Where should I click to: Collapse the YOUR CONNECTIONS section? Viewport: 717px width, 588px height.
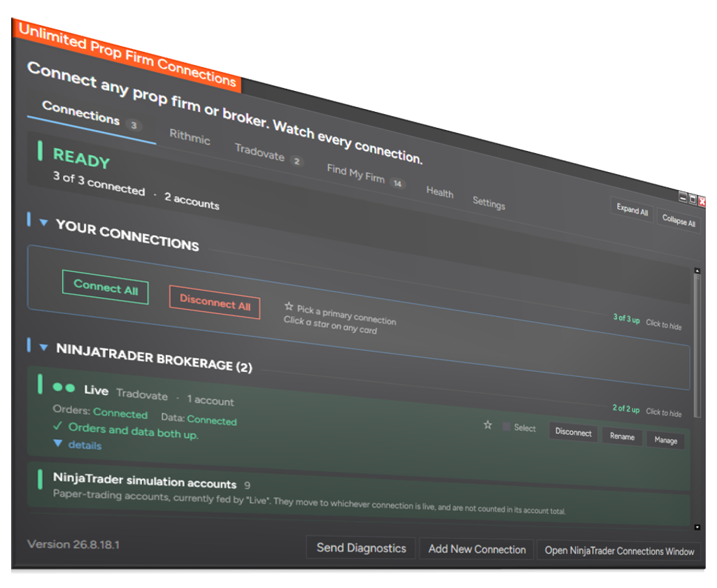coord(44,223)
